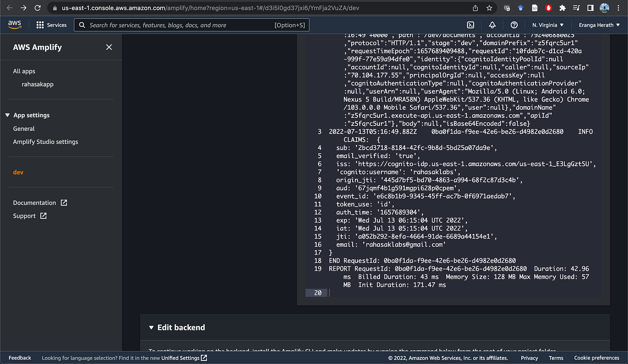Click the AWS Amplify sidebar title
Viewport: 628px width, 364px height.
[x=37, y=47]
